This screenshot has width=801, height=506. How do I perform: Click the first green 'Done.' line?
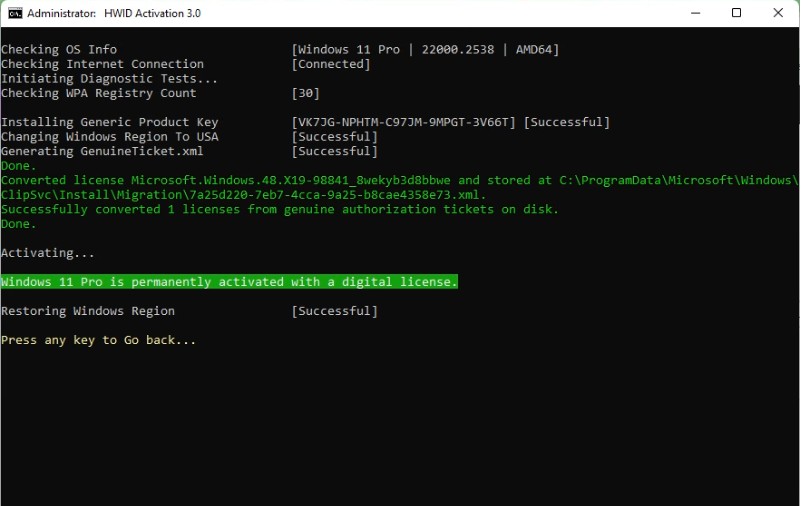click(18, 166)
